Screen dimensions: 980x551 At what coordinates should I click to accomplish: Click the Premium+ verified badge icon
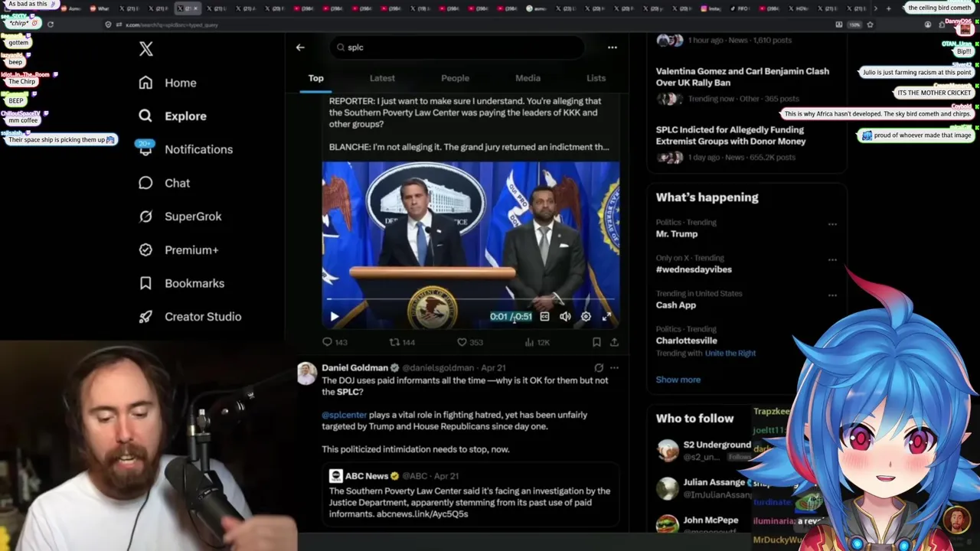145,249
